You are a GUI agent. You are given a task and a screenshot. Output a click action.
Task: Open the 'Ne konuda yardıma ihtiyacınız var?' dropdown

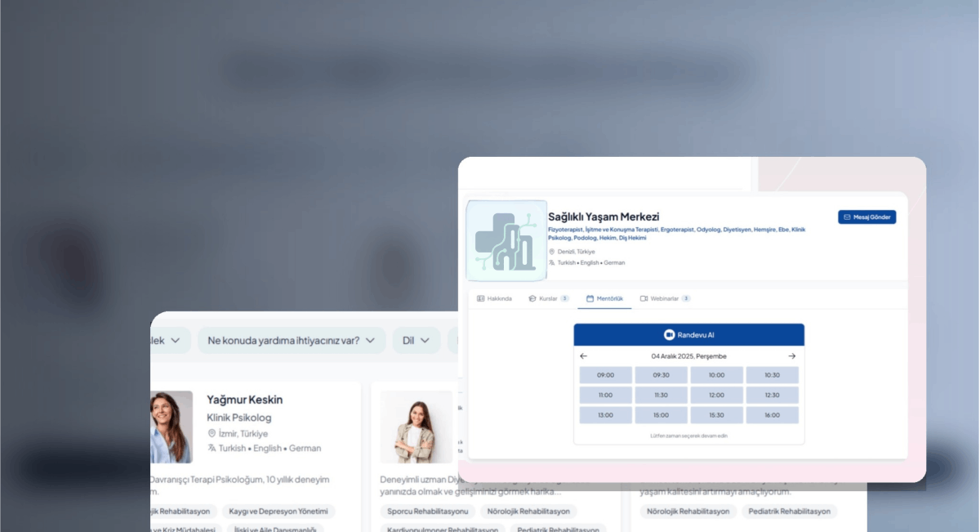point(291,340)
